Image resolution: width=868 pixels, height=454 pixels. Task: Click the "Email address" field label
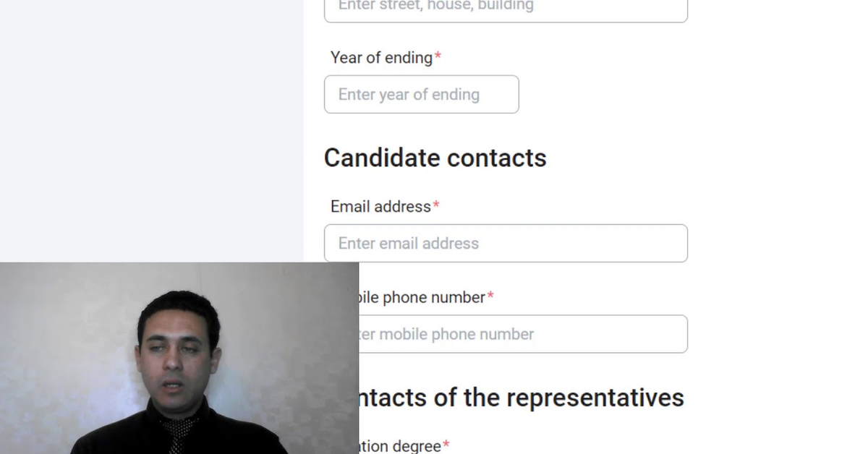click(380, 207)
